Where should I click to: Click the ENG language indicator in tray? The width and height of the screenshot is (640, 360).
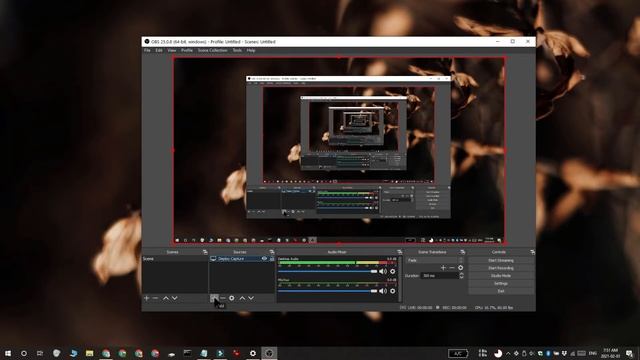click(x=593, y=353)
